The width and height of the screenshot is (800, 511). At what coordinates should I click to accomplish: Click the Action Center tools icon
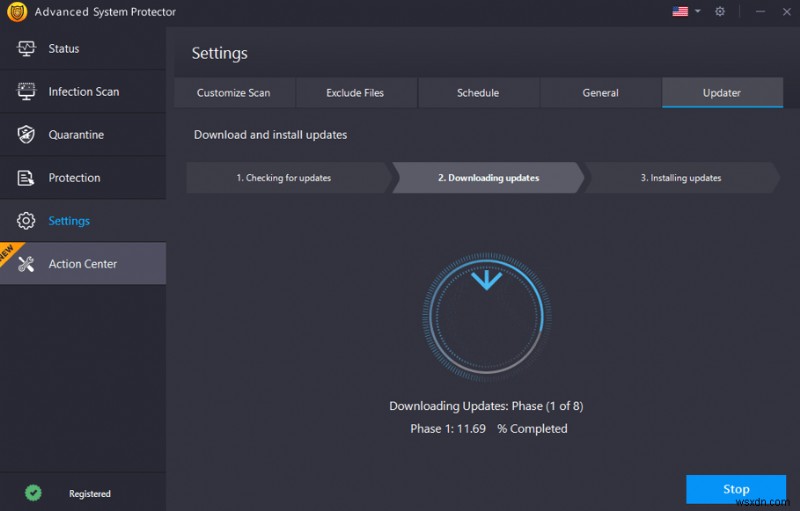pyautogui.click(x=26, y=264)
